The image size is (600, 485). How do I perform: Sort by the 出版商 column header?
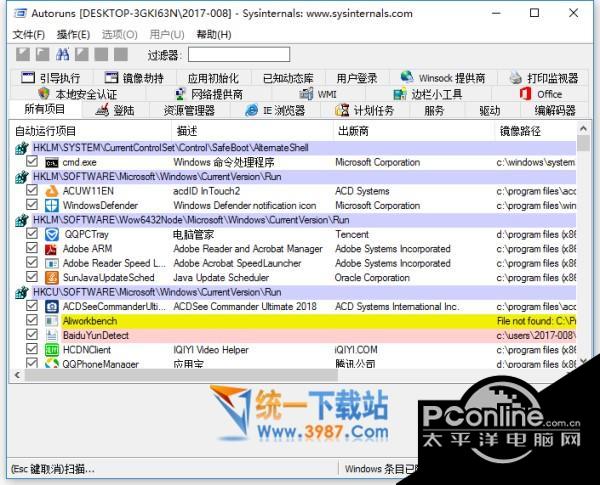coord(414,131)
